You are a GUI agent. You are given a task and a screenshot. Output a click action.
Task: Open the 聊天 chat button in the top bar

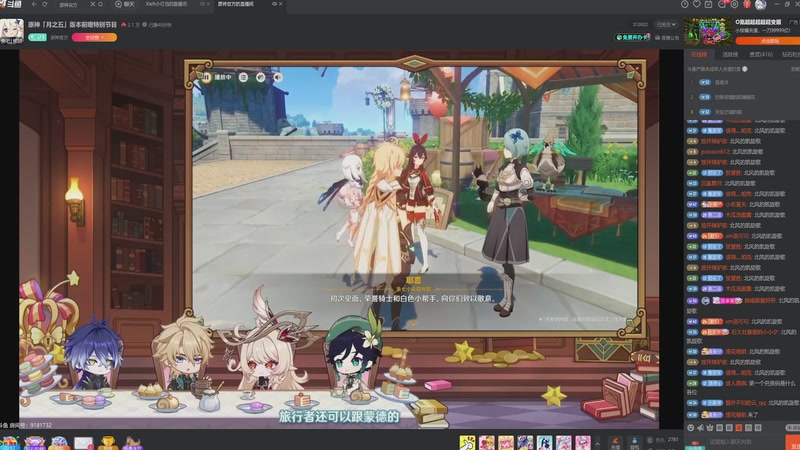point(124,4)
